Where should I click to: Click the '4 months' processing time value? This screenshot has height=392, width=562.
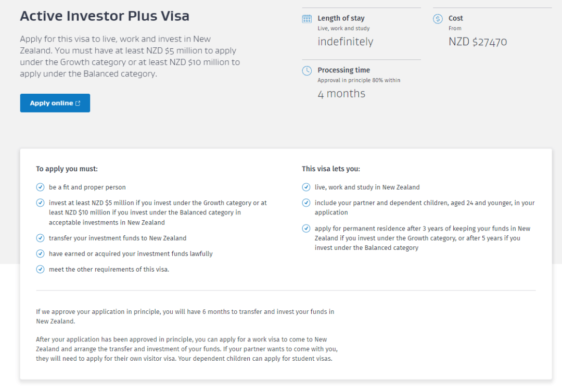point(341,94)
